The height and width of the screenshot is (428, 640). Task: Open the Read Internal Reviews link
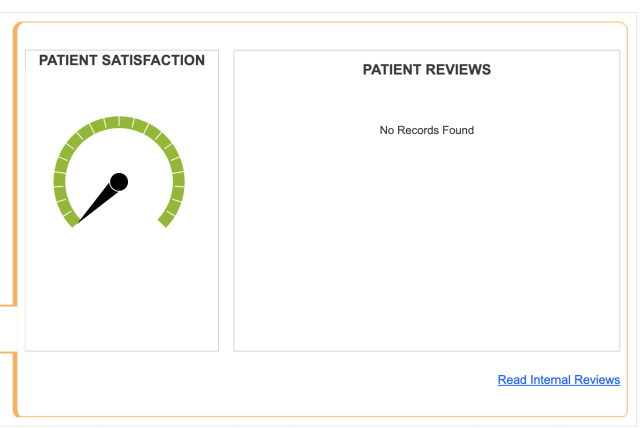click(558, 380)
